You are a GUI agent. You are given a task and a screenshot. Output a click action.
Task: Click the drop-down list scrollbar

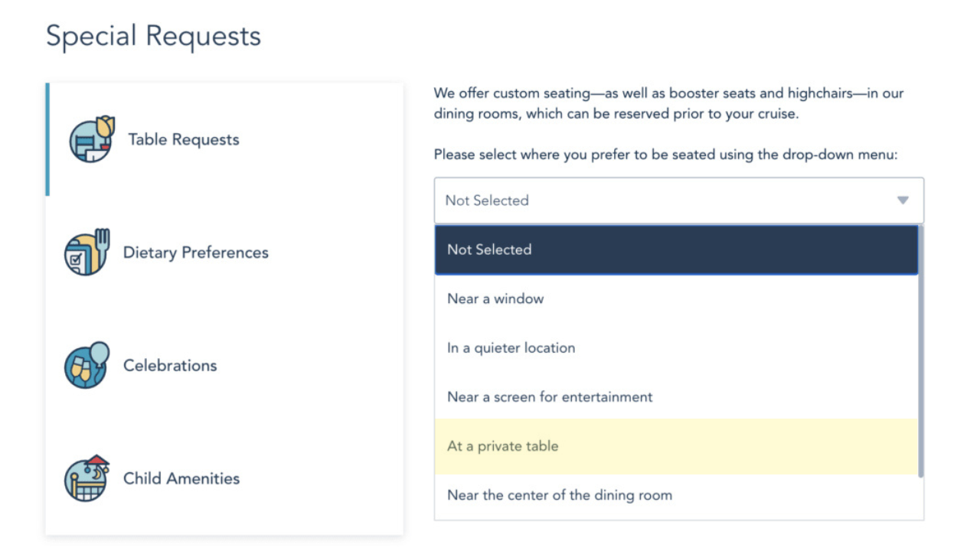[x=921, y=352]
